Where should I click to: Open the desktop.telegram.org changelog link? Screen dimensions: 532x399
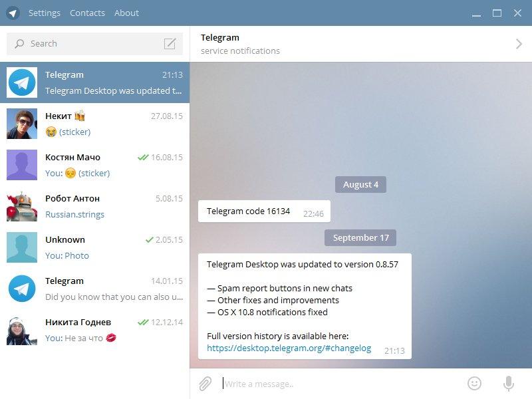pos(289,348)
